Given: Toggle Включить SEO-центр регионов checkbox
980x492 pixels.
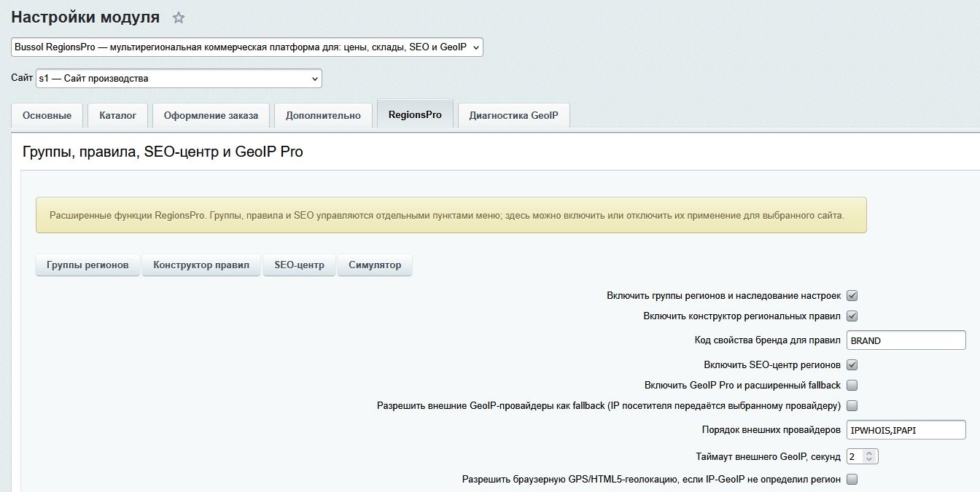Looking at the screenshot, I should 852,364.
